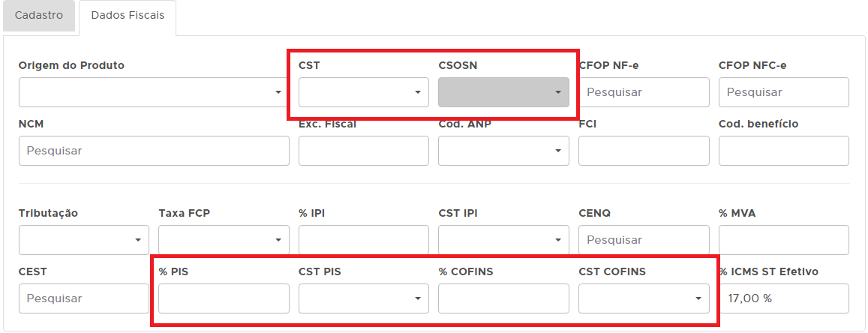
Task: Expand the CST dropdown
Action: coord(363,92)
